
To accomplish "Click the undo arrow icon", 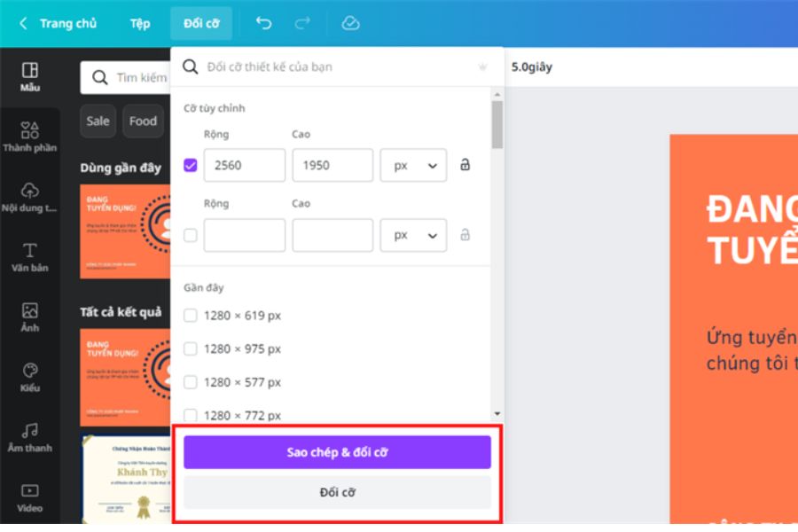I will point(263,24).
